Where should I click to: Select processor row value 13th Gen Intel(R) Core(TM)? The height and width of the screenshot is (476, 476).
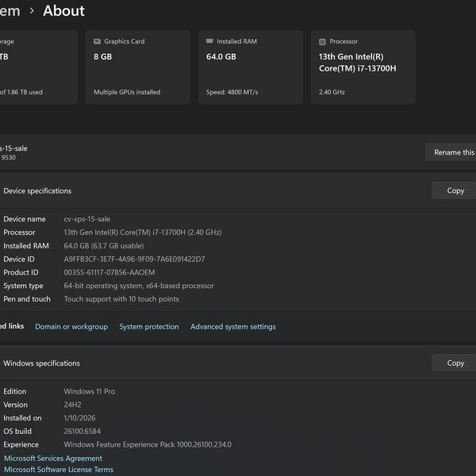[143, 232]
